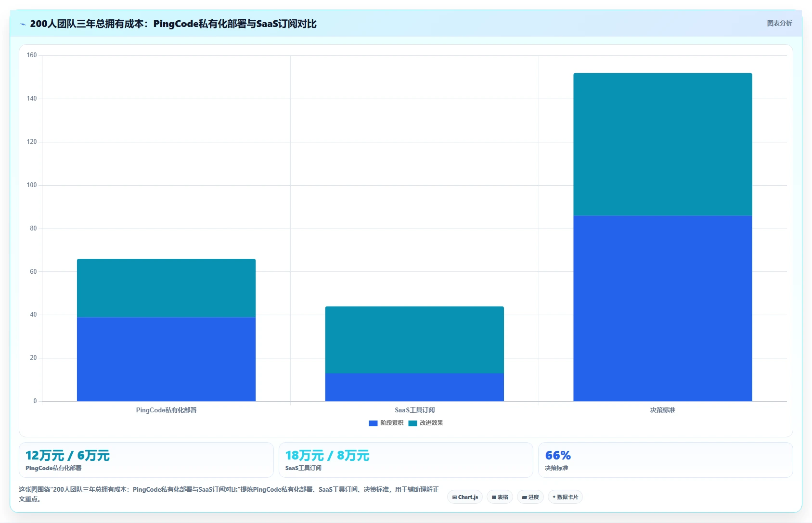Click the SaaS工具订阅 card caption

[303, 468]
